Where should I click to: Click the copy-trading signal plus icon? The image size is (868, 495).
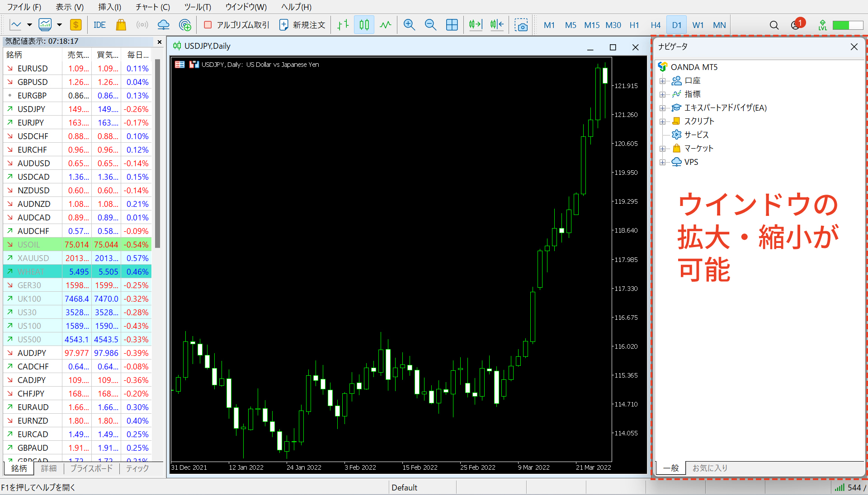tap(185, 25)
